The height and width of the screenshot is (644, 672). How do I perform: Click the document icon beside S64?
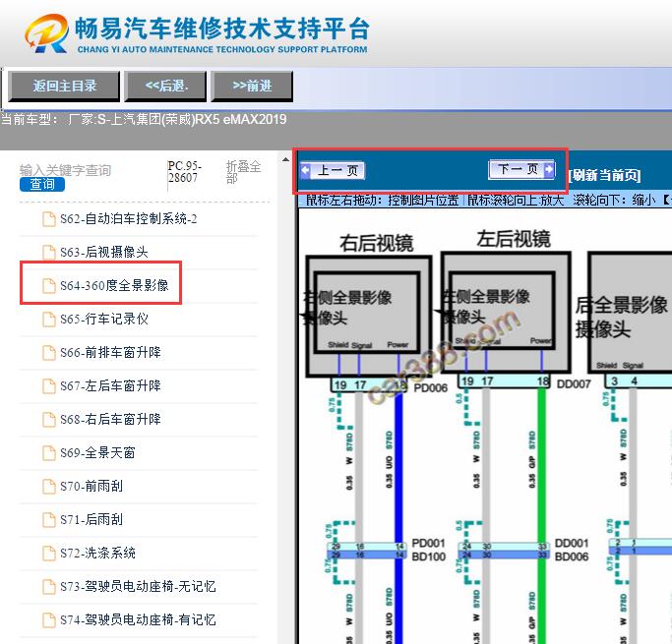[x=49, y=285]
